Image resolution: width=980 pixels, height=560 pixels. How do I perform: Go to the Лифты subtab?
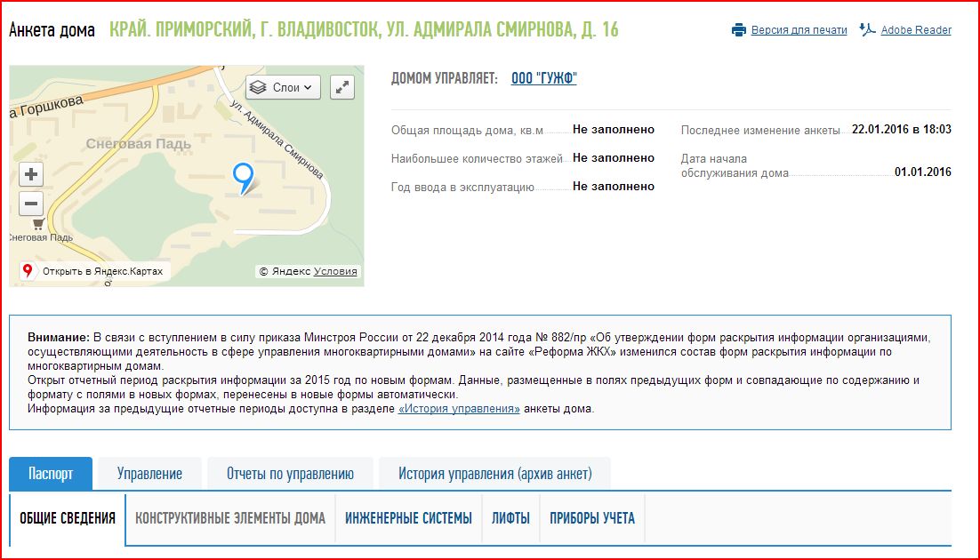[x=510, y=518]
